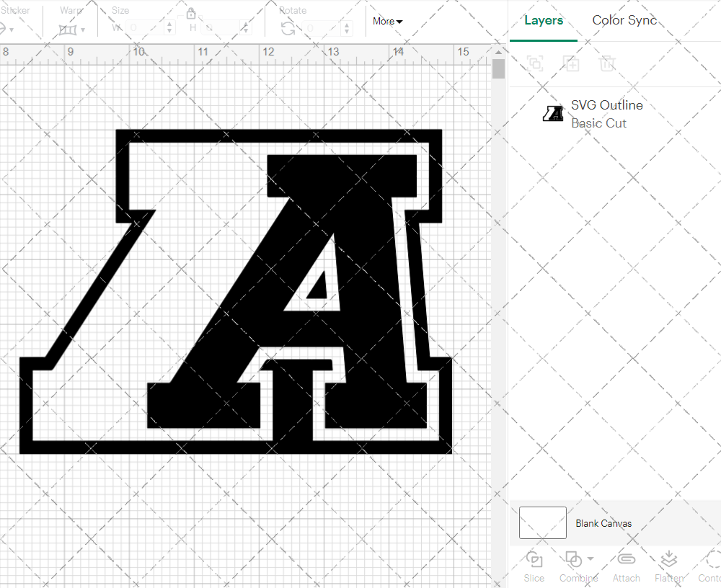Open the More menu
Image resolution: width=721 pixels, height=588 pixels.
(x=386, y=22)
